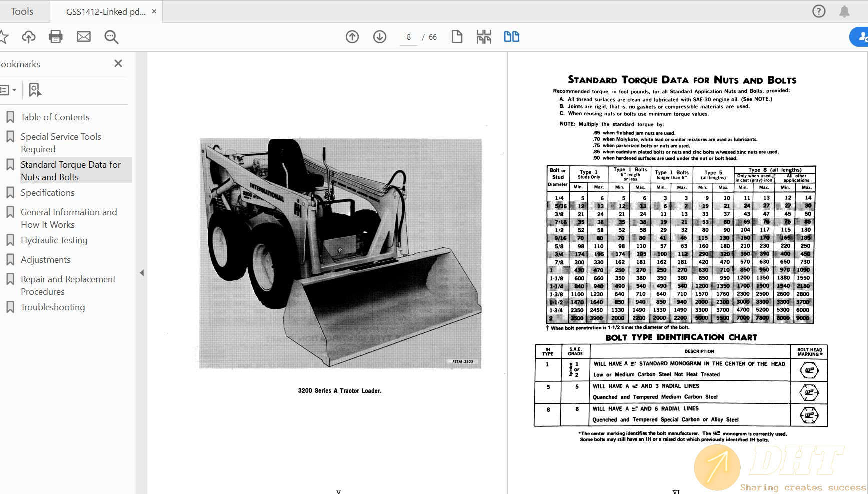Click the 3200 Series tractor loader photo
This screenshot has height=494, width=868.
pyautogui.click(x=340, y=254)
